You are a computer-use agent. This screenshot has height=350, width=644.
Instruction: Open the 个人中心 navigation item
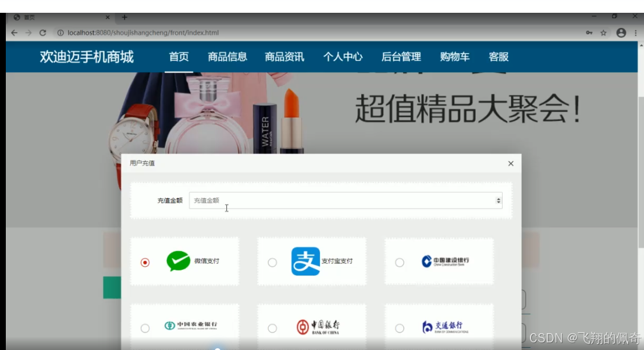(x=343, y=57)
